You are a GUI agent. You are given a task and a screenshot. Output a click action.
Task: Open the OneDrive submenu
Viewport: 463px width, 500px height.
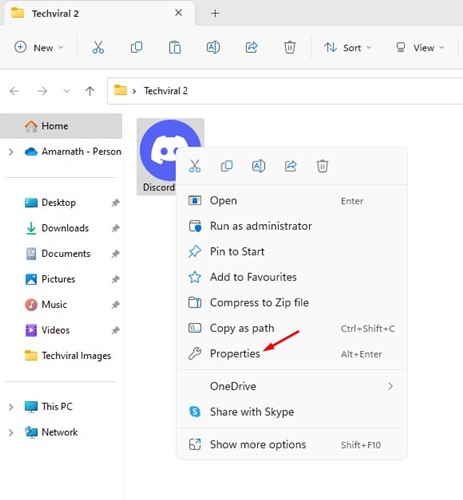292,386
